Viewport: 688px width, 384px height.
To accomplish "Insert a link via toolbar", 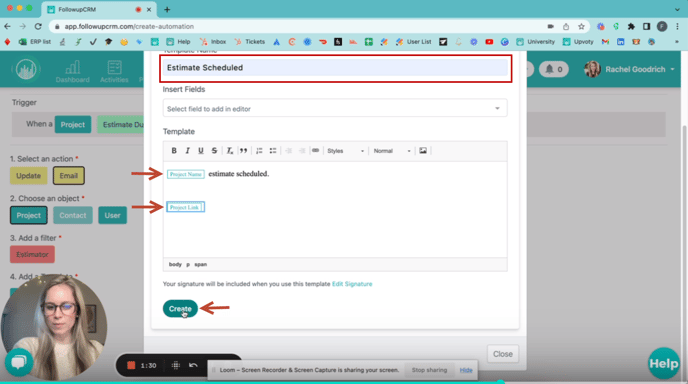I will [x=315, y=151].
